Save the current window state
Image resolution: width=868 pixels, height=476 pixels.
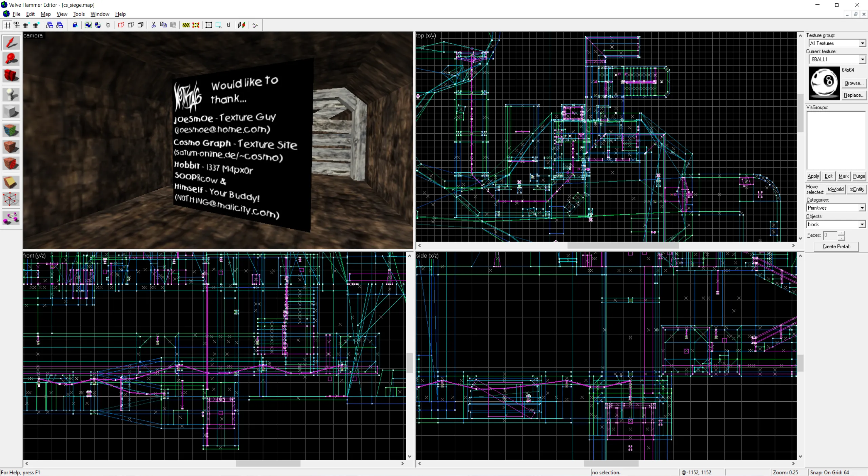click(59, 25)
